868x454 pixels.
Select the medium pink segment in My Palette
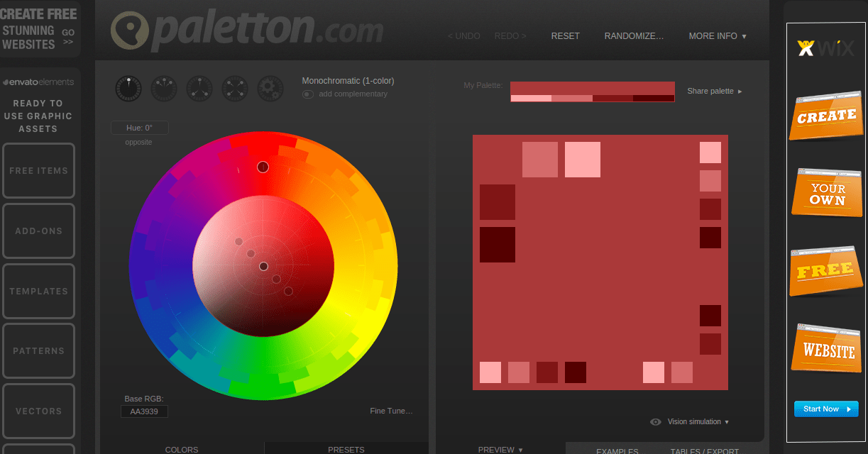pyautogui.click(x=572, y=99)
